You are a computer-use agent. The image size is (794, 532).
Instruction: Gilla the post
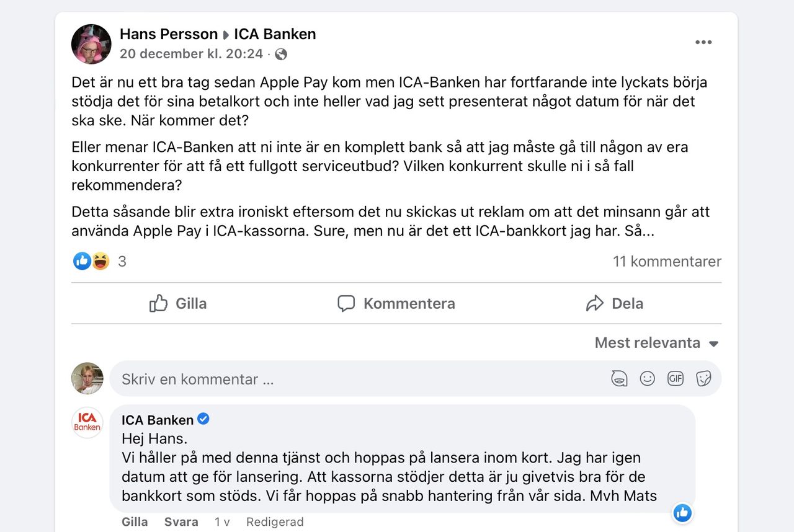(x=177, y=303)
